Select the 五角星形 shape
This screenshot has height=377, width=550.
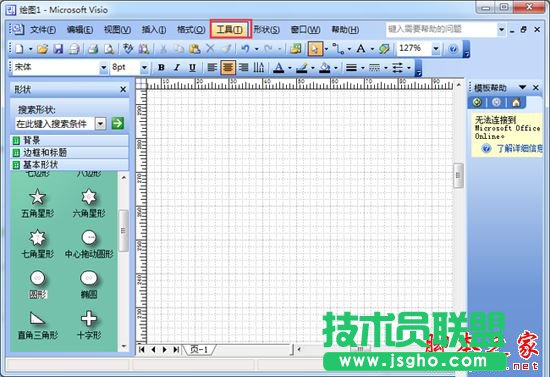pyautogui.click(x=38, y=203)
